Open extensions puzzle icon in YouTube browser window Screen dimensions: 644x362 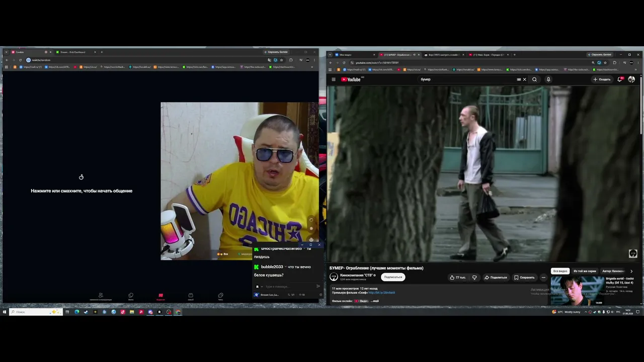pos(614,63)
